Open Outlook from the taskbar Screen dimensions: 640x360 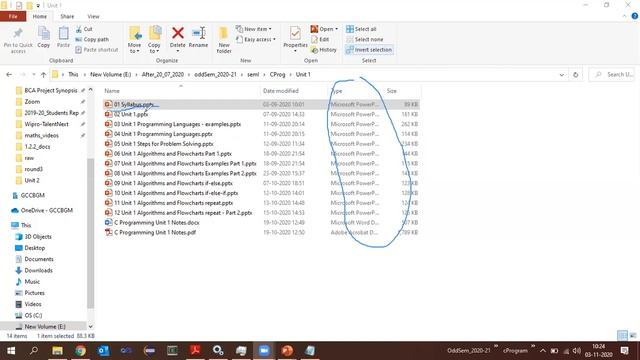coord(103,351)
